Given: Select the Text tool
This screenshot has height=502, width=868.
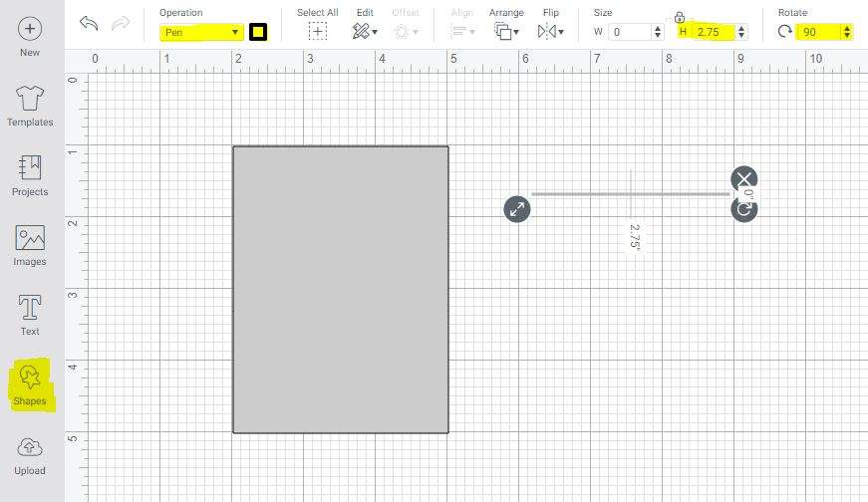Looking at the screenshot, I should coord(30,315).
